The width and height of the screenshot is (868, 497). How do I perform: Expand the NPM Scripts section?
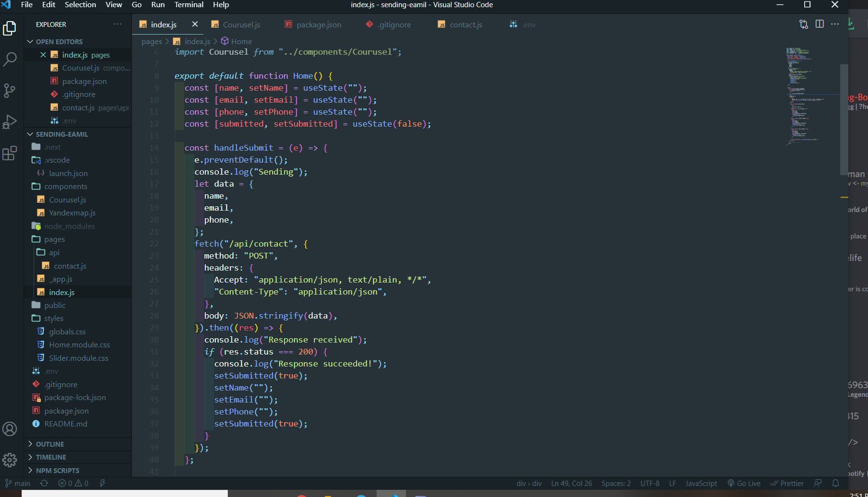pos(78,471)
